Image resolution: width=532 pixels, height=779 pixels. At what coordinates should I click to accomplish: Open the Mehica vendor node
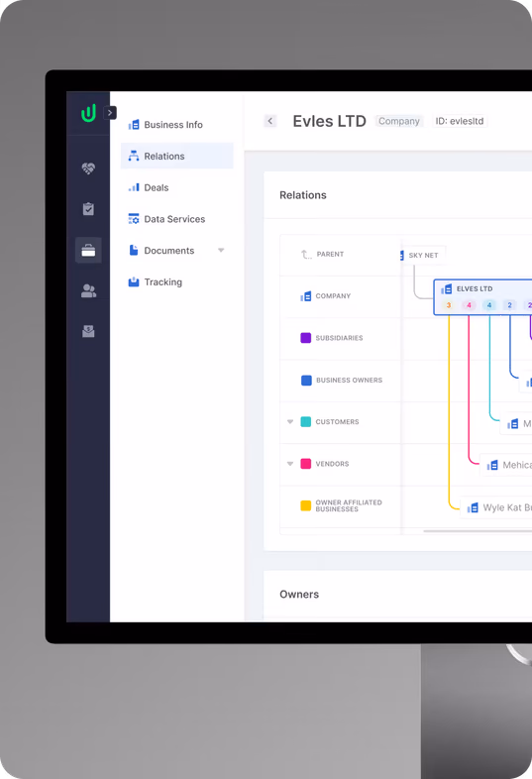coord(506,465)
